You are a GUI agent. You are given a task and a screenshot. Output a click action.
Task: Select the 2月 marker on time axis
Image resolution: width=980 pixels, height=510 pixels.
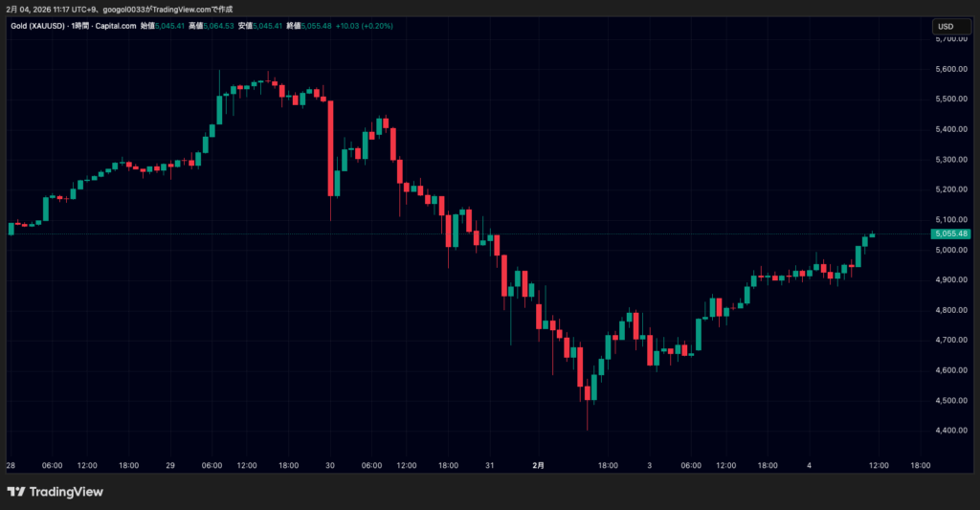point(538,465)
